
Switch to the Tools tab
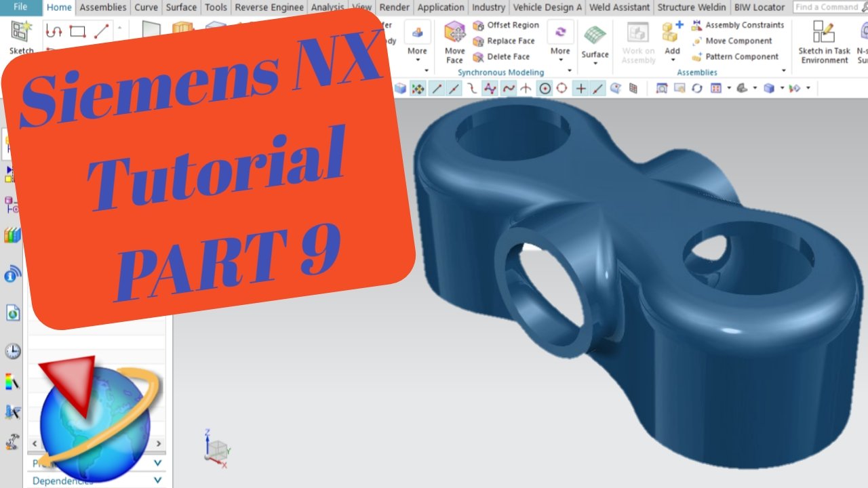tap(216, 7)
